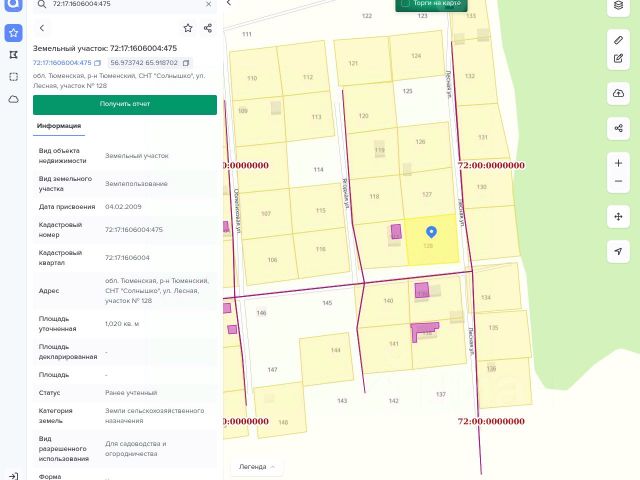Image resolution: width=640 pixels, height=480 pixels.
Task: Select parcel 135 on the map
Action: coord(503,336)
